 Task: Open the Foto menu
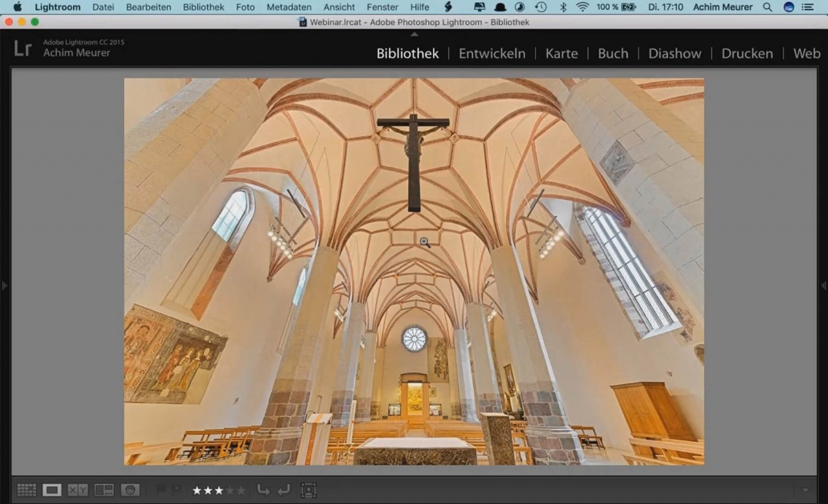(245, 7)
